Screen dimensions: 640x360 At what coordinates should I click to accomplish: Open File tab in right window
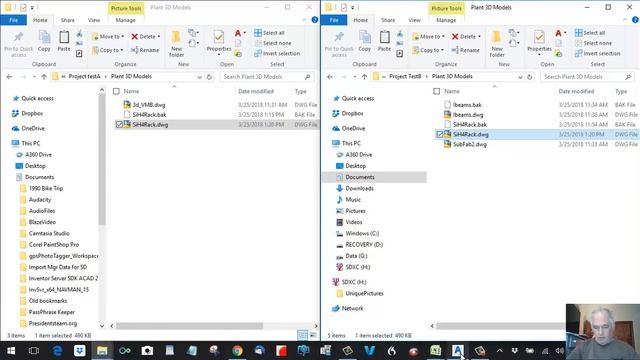tap(334, 20)
